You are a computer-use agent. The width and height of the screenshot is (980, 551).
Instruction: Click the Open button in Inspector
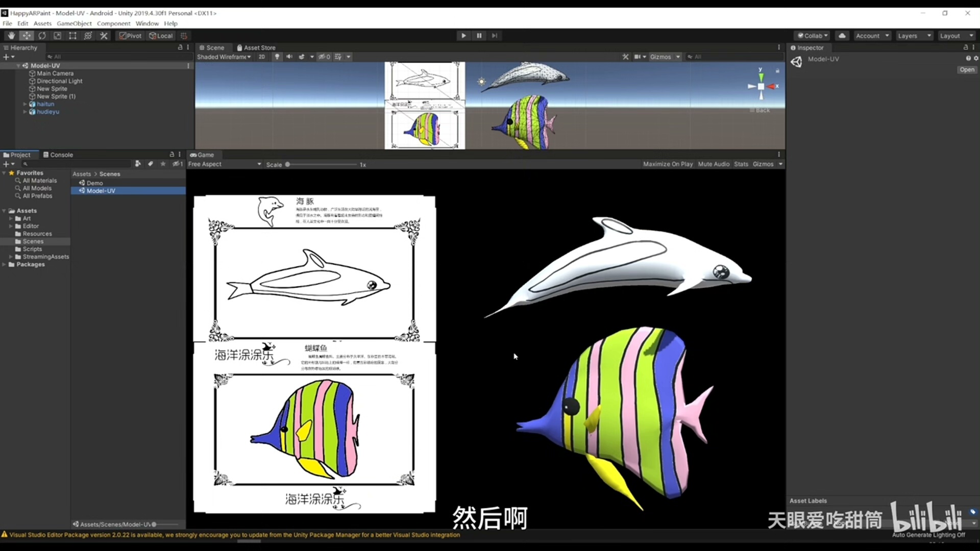[967, 70]
